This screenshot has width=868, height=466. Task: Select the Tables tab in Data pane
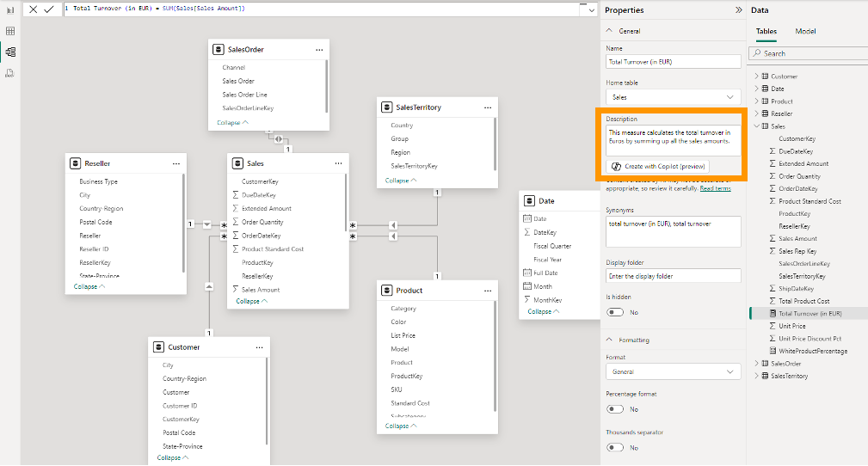click(x=766, y=31)
